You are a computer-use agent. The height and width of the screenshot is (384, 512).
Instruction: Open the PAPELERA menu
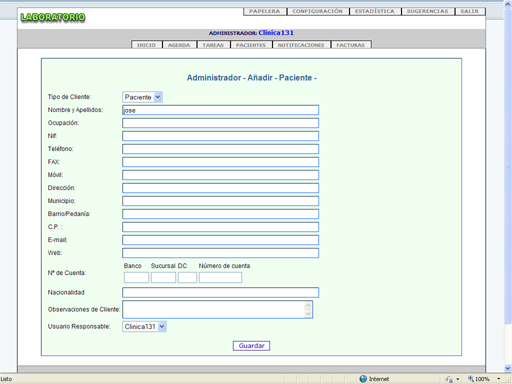click(x=265, y=11)
